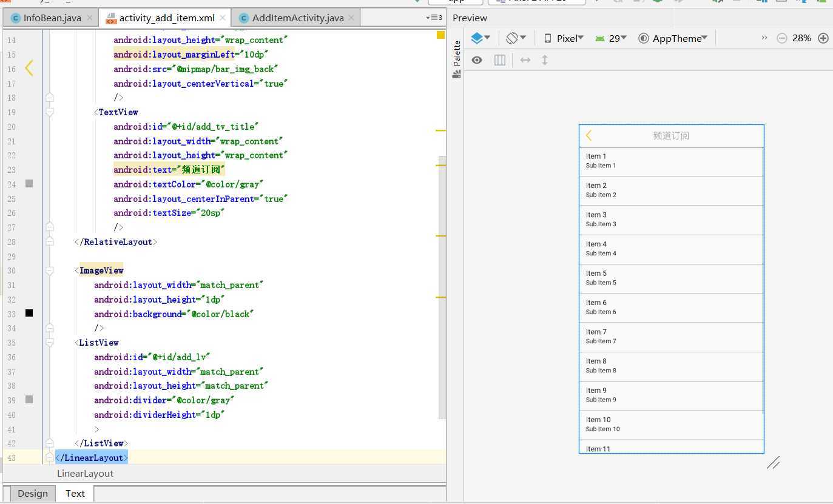Click the ListView tag on line 35

(99, 343)
